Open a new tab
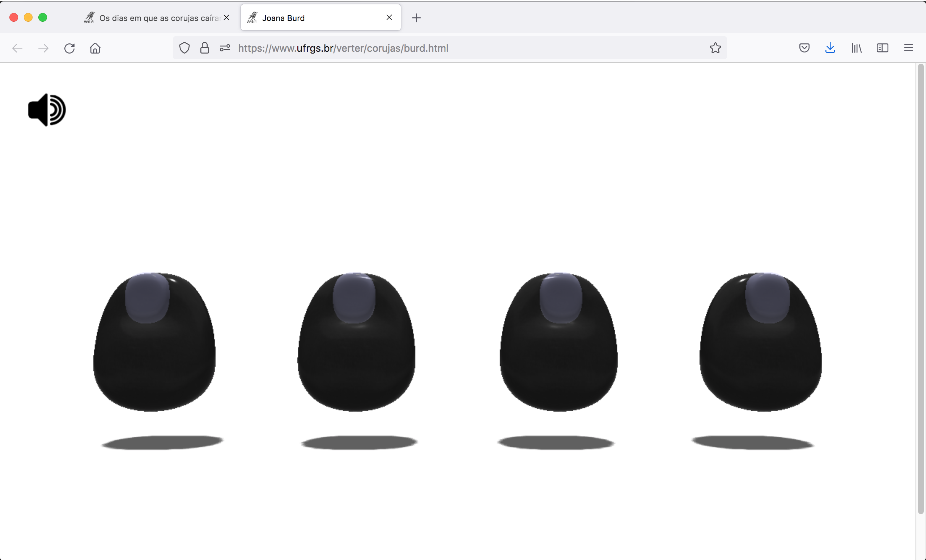926x560 pixels. (416, 18)
